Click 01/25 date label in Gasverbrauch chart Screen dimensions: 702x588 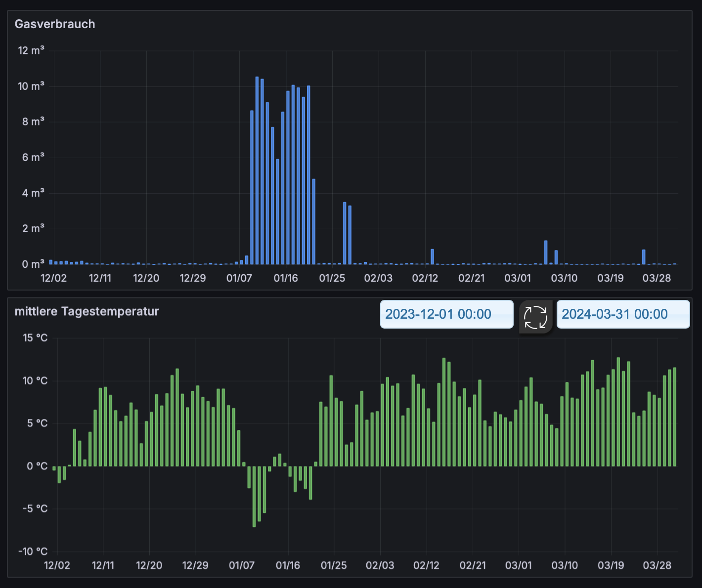point(332,278)
